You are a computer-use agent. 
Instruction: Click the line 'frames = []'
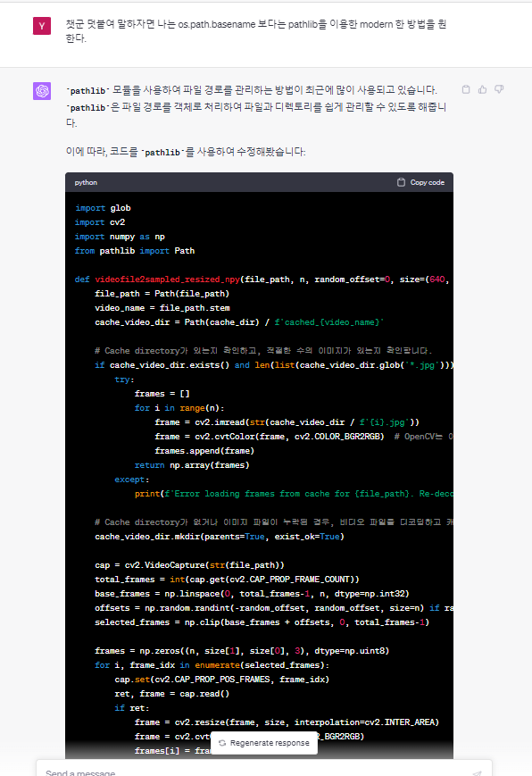click(162, 394)
